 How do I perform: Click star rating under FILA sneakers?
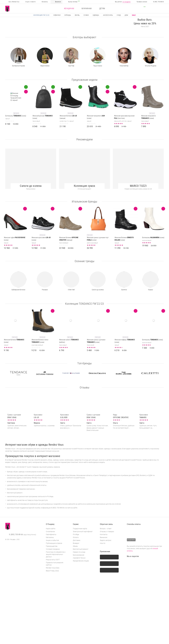point(118,124)
